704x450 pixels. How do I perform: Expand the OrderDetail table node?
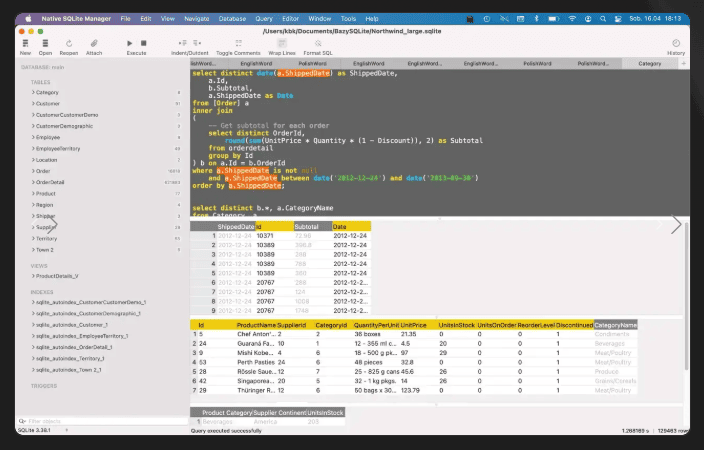pos(33,182)
